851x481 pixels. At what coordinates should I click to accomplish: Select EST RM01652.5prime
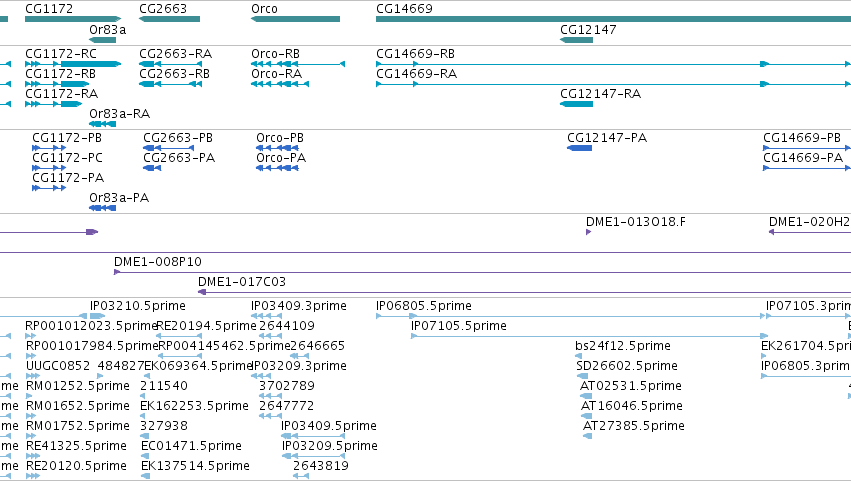point(78,407)
